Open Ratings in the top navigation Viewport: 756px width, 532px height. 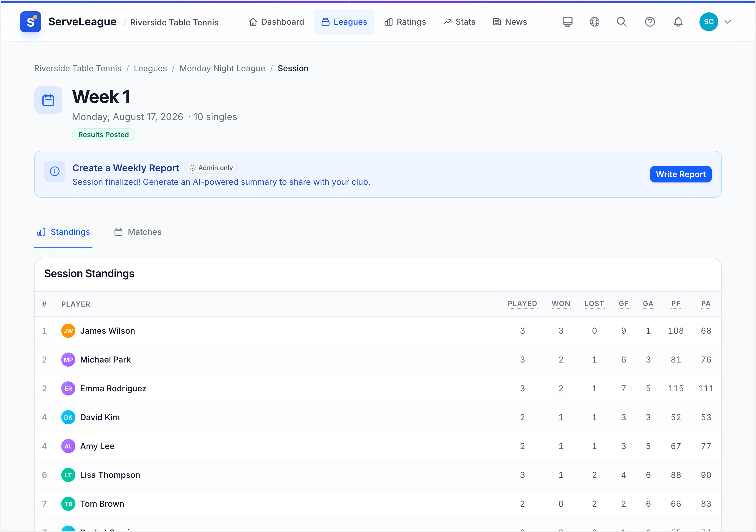point(405,22)
